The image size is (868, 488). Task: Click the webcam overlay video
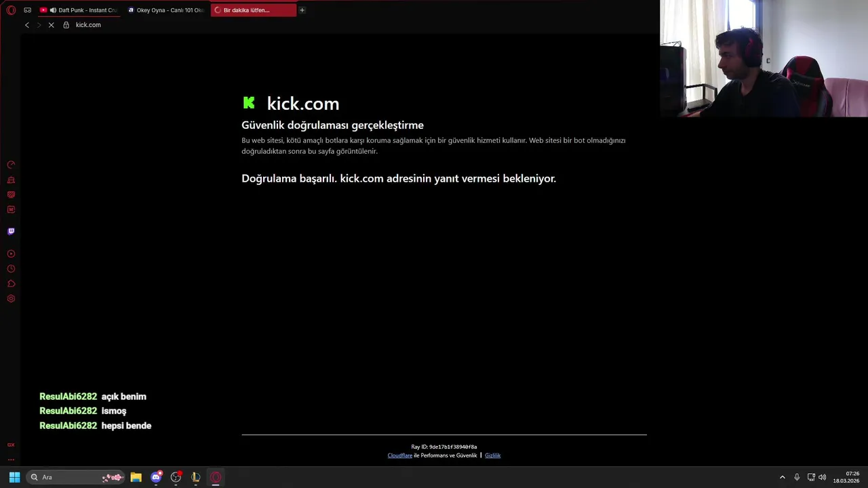click(764, 58)
